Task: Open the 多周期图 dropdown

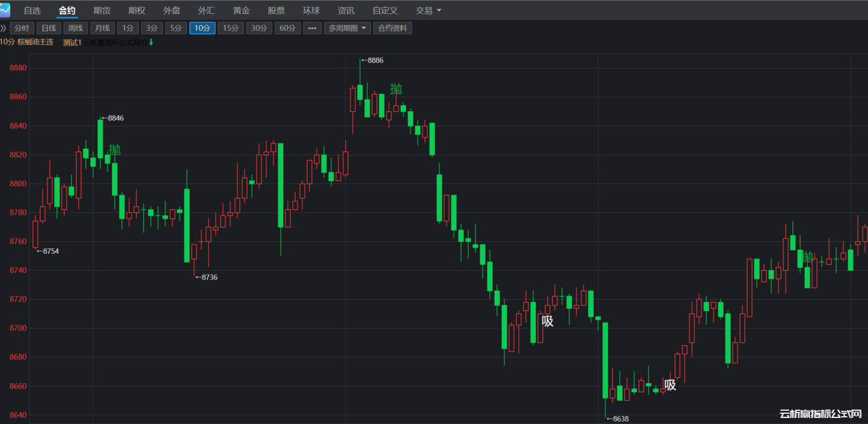Action: click(347, 28)
